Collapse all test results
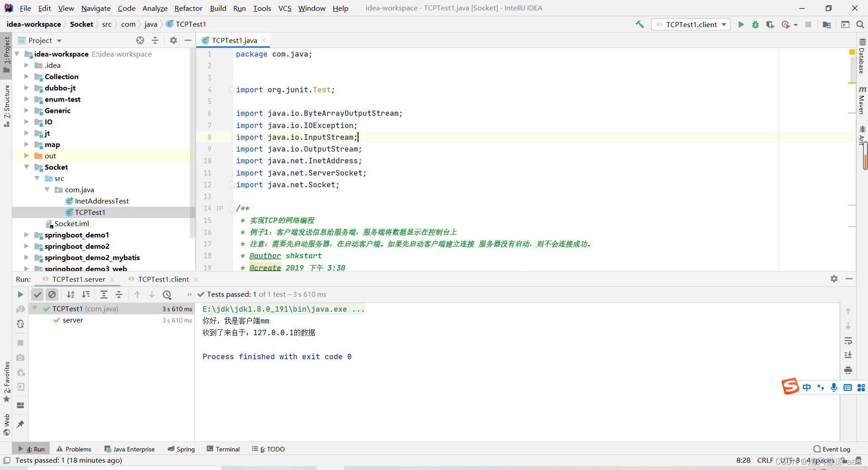Image resolution: width=868 pixels, height=470 pixels. click(x=119, y=294)
